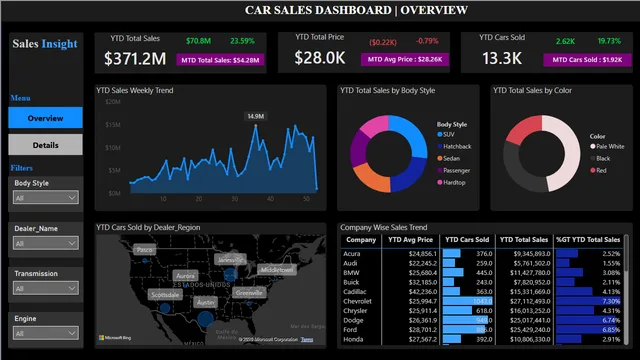The image size is (640, 360).
Task: Select the Honda company row
Action: click(482, 339)
